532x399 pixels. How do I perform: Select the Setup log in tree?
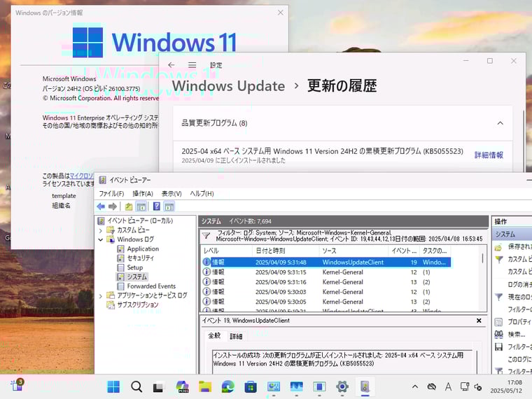[x=134, y=267]
